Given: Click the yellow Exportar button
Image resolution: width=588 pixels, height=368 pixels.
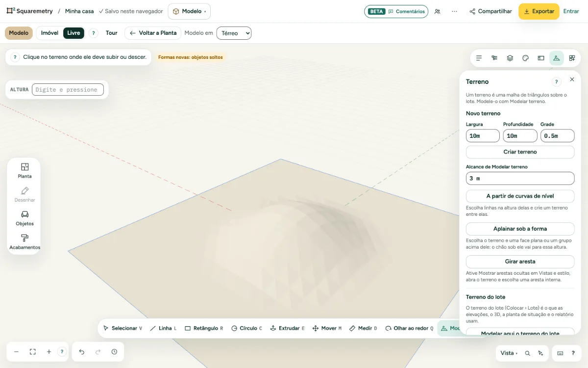Looking at the screenshot, I should [539, 11].
